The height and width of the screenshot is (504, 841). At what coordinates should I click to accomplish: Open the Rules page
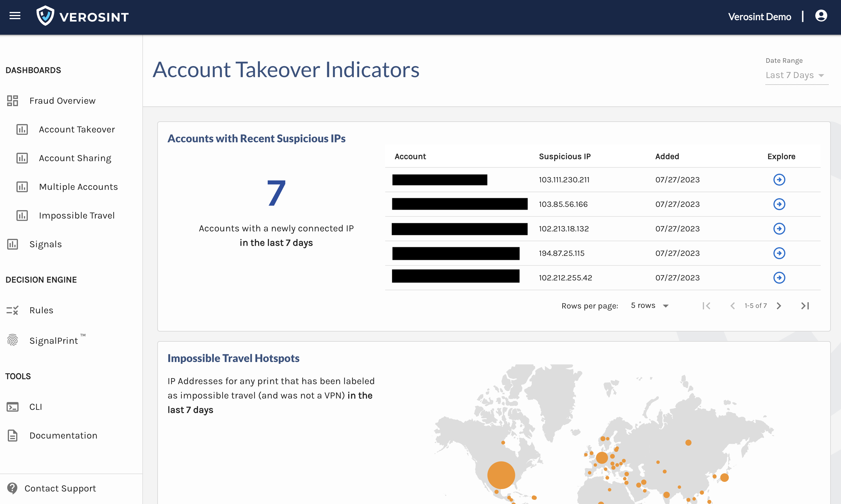pyautogui.click(x=41, y=310)
